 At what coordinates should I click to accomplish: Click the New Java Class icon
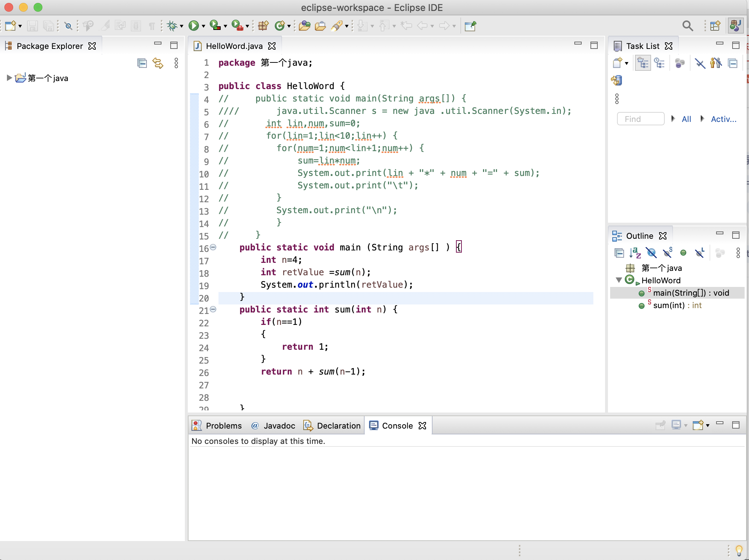pyautogui.click(x=281, y=25)
